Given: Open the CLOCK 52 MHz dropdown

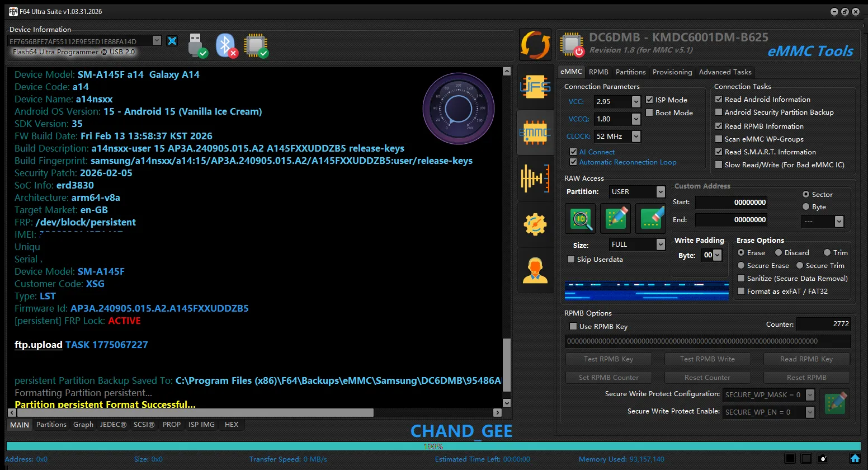Looking at the screenshot, I should [x=636, y=136].
